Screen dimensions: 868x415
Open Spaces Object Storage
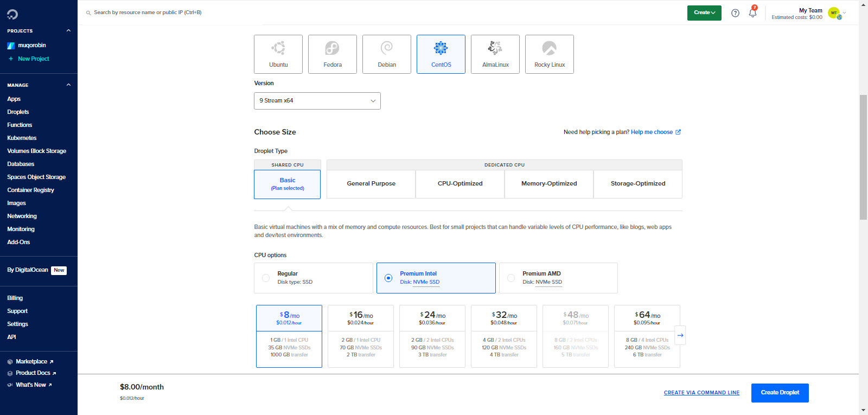coord(36,177)
